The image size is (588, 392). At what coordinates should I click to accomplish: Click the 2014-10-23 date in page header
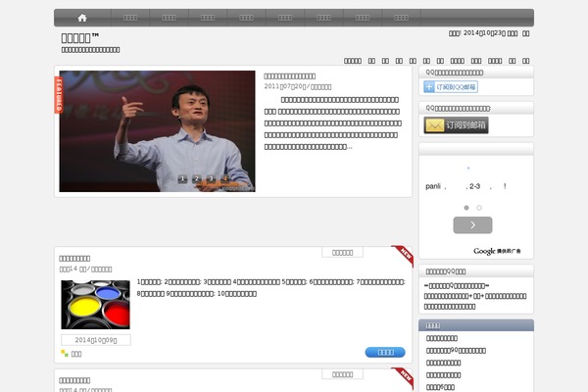click(x=484, y=33)
